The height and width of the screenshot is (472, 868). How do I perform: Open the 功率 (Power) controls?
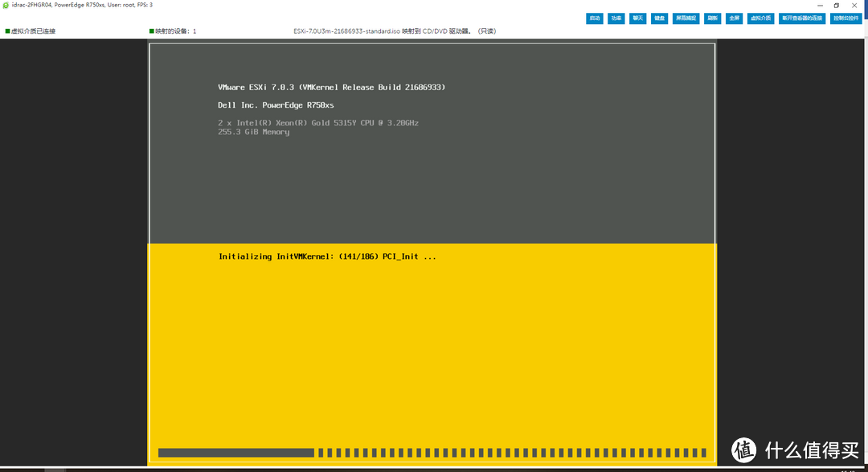point(616,18)
